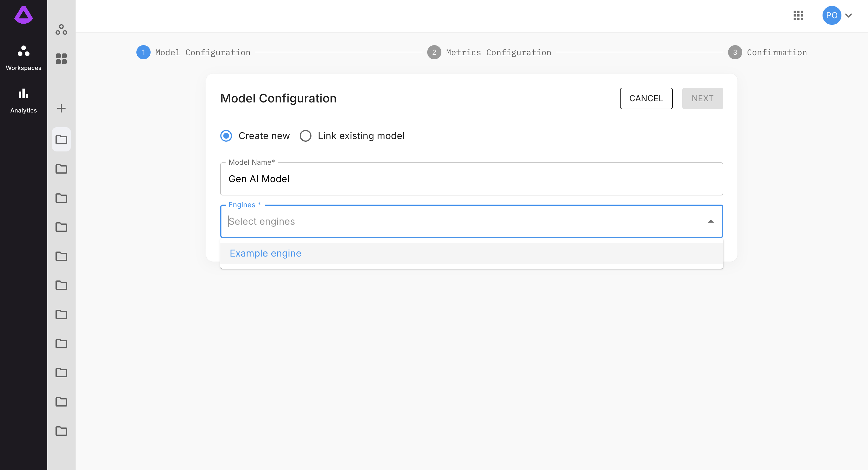Image resolution: width=868 pixels, height=470 pixels.
Task: Open the Workspaces section
Action: click(x=24, y=58)
